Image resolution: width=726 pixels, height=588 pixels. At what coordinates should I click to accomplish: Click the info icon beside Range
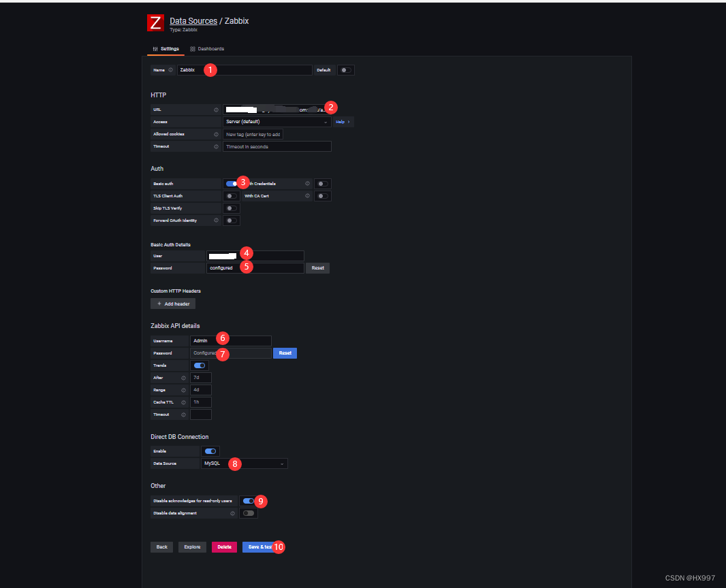tap(183, 390)
